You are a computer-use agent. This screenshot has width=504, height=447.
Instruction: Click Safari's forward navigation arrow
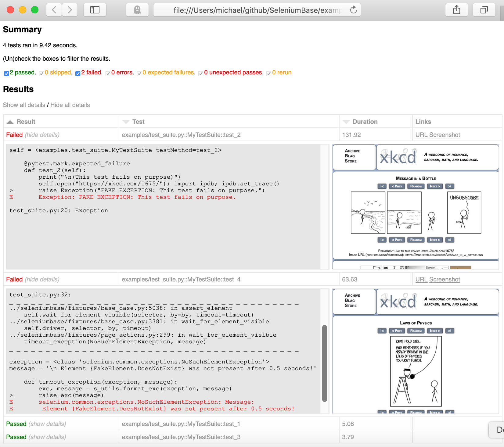(x=70, y=9)
